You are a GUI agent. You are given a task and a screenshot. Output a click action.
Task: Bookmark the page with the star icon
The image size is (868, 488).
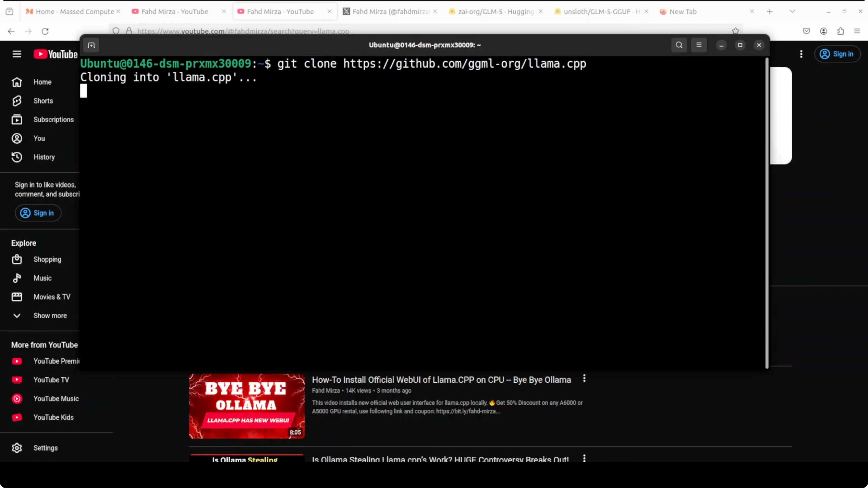click(735, 31)
